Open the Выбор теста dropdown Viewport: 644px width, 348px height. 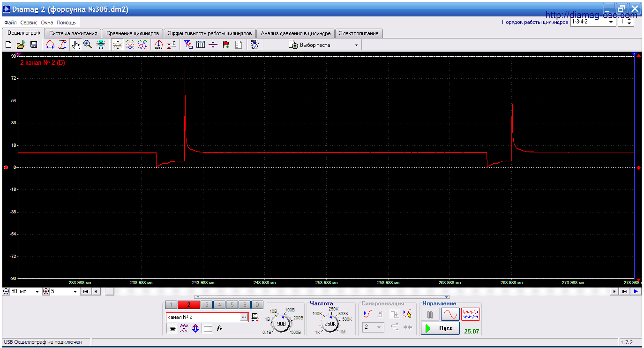323,45
